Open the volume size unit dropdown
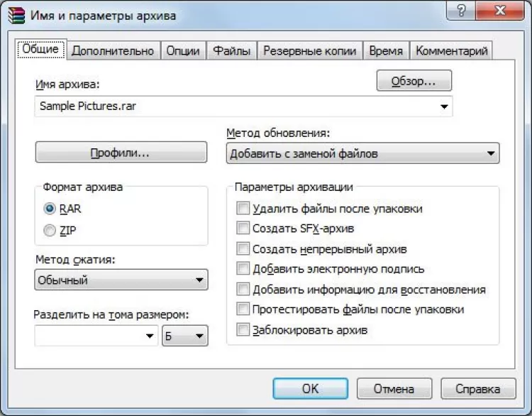The height and width of the screenshot is (416, 532). click(199, 336)
